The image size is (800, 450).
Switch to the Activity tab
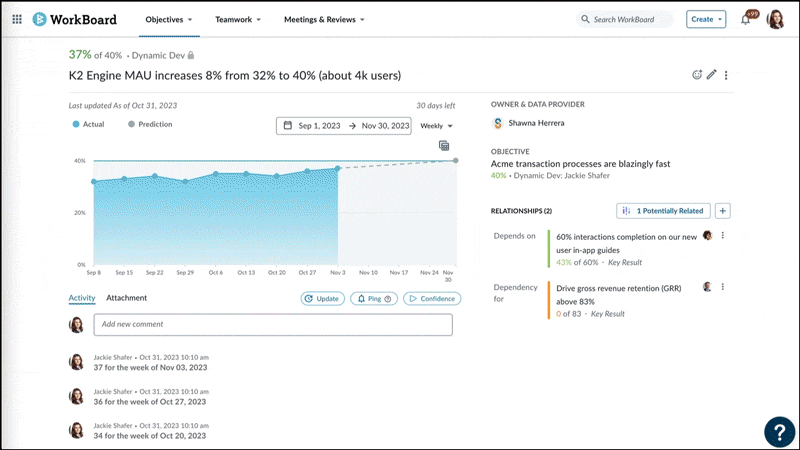click(x=82, y=298)
